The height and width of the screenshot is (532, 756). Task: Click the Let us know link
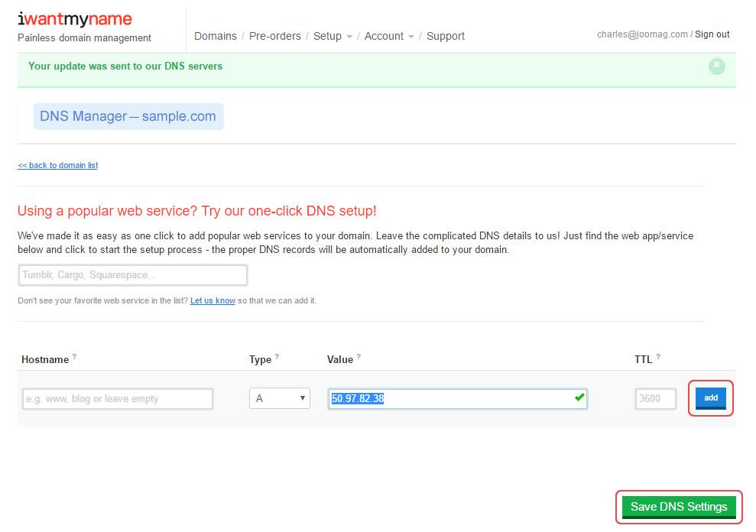tap(213, 300)
